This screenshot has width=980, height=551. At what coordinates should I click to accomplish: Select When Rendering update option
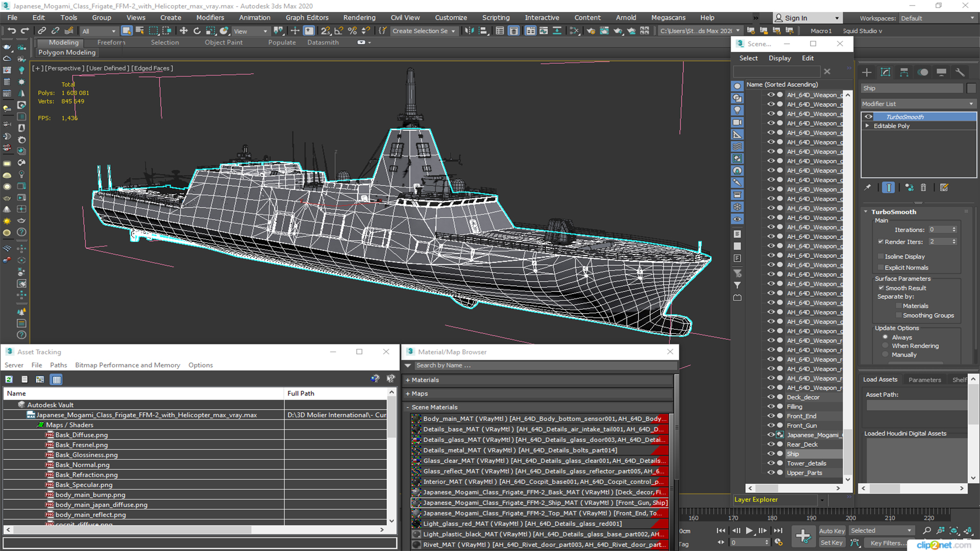click(886, 345)
